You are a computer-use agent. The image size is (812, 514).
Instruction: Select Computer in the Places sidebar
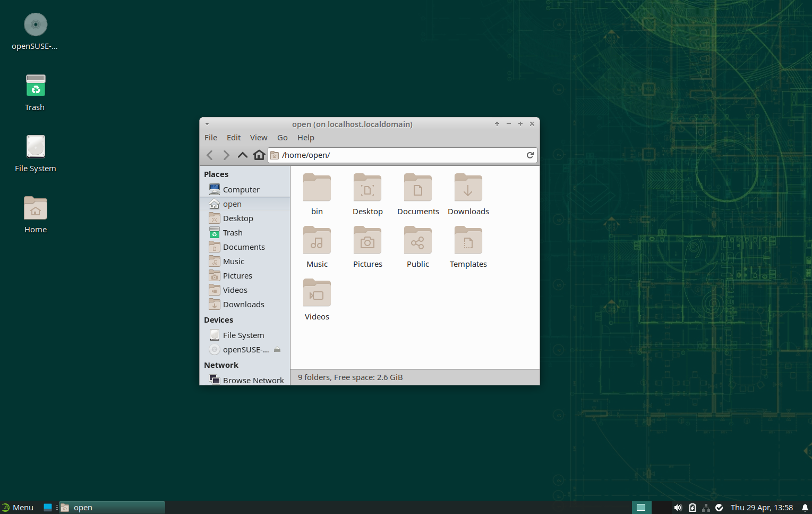241,190
